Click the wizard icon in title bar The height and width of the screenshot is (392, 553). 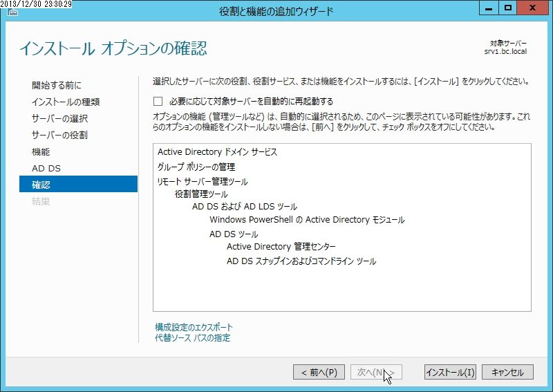(x=12, y=12)
